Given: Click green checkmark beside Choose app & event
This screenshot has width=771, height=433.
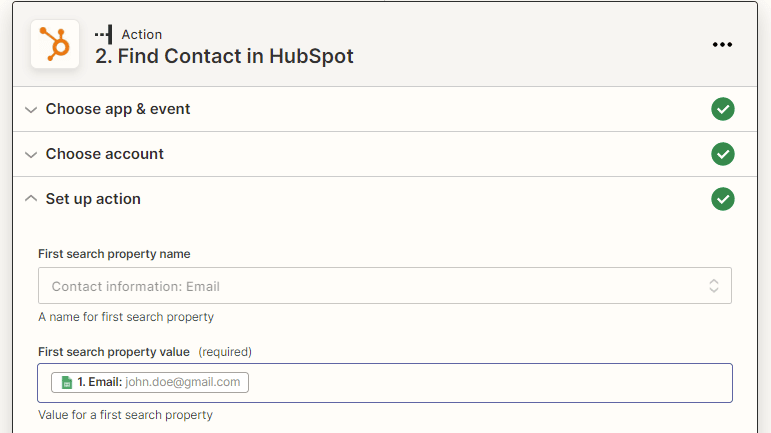Looking at the screenshot, I should (722, 109).
